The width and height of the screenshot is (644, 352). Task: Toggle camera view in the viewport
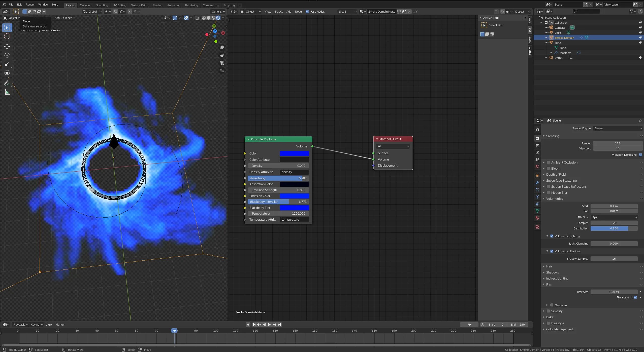[x=222, y=63]
